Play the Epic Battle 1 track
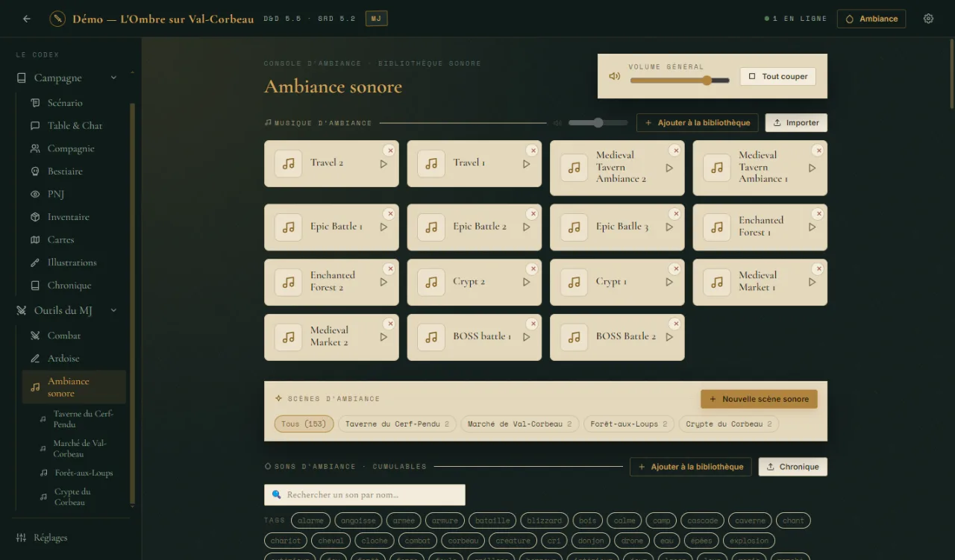The image size is (955, 560). (x=383, y=227)
